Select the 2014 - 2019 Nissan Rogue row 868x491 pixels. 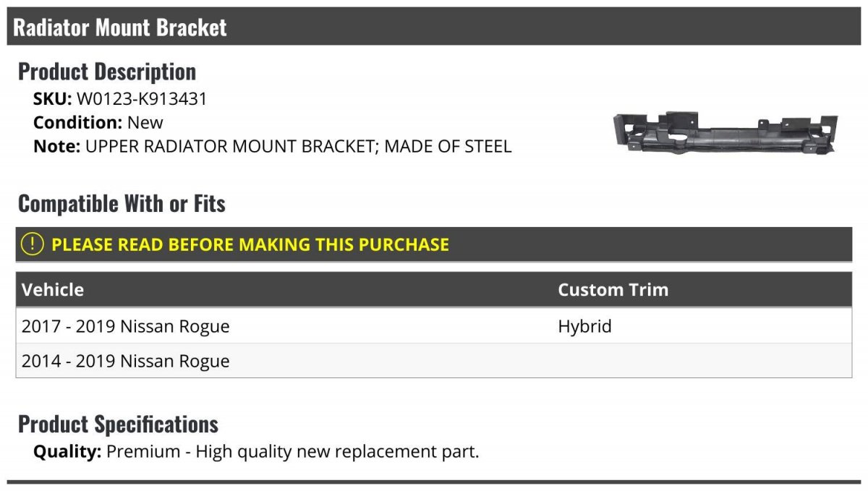point(434,361)
